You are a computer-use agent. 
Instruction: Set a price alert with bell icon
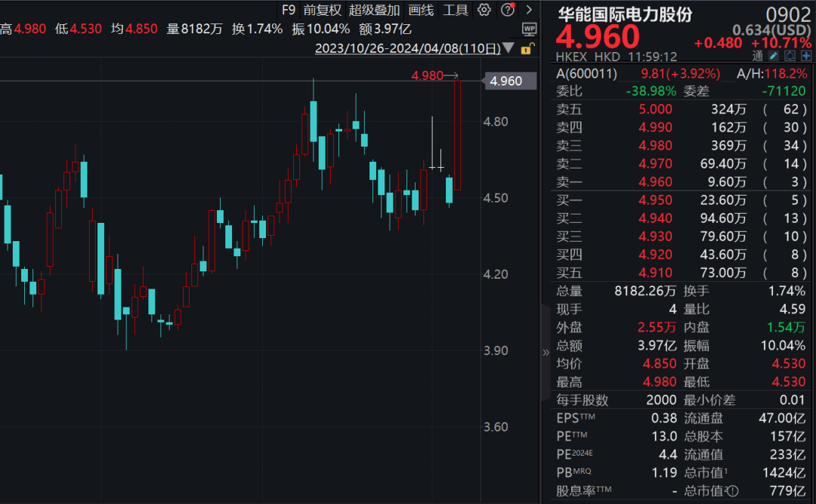[x=790, y=56]
